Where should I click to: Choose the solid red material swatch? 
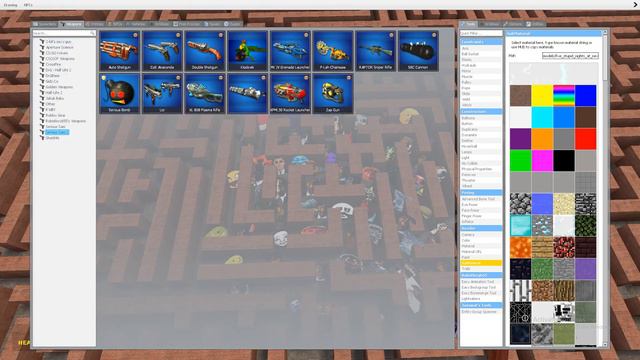(585, 139)
